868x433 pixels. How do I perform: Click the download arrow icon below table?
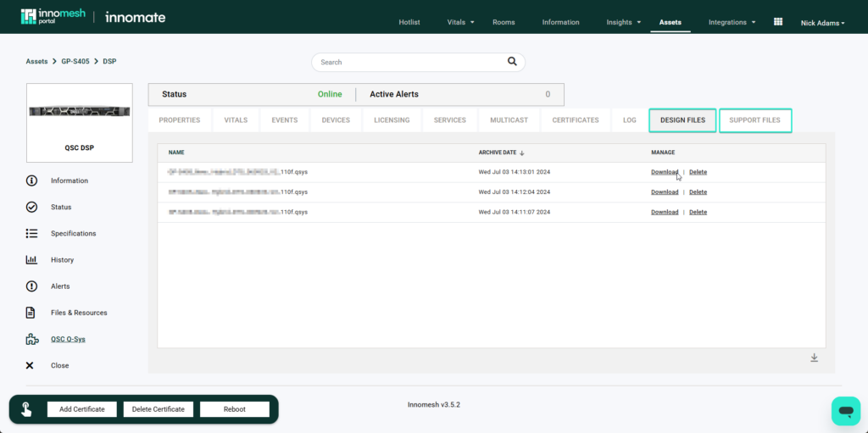point(815,358)
